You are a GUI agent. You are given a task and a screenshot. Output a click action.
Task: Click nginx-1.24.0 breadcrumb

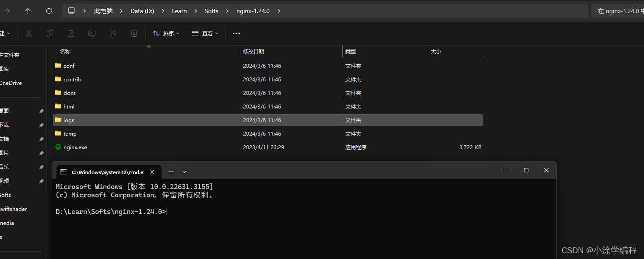click(x=253, y=11)
